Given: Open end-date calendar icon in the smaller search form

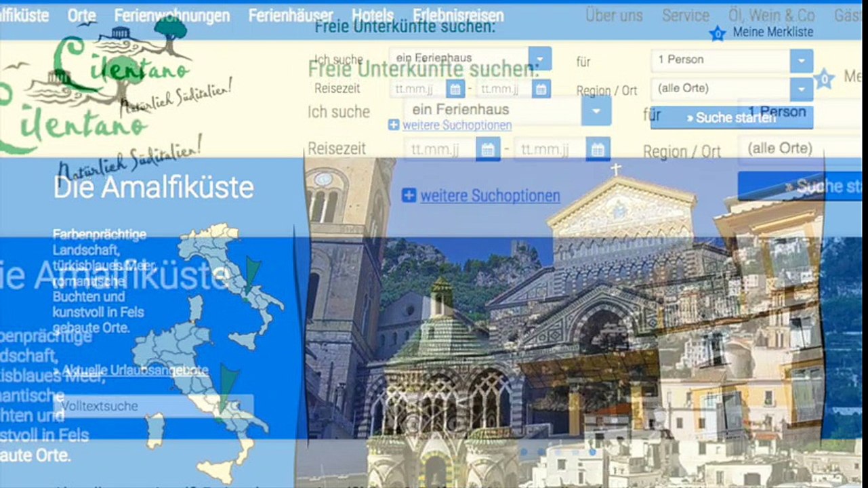Looking at the screenshot, I should [x=541, y=89].
